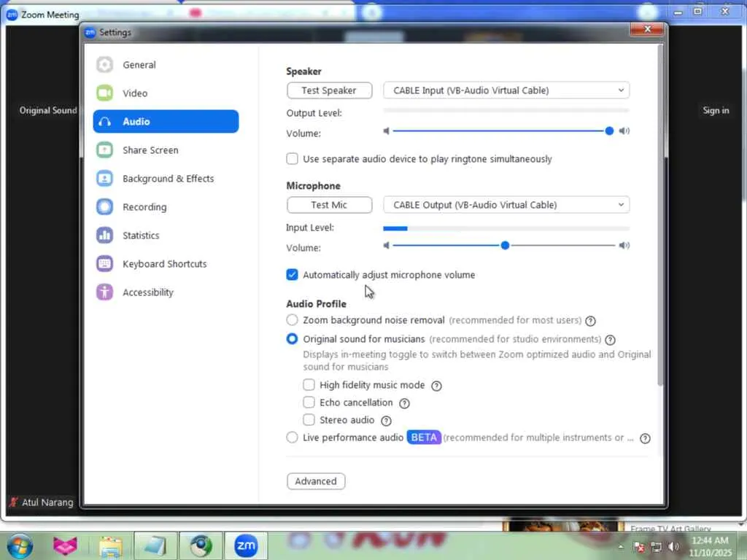Screen dimensions: 747x560
Task: Click help icon next to Echo cancellation
Action: [x=404, y=403]
